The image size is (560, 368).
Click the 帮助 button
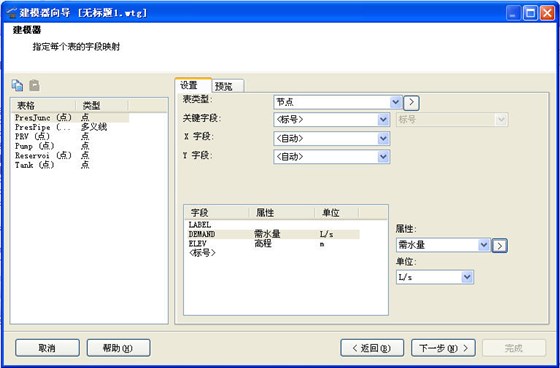pos(119,348)
